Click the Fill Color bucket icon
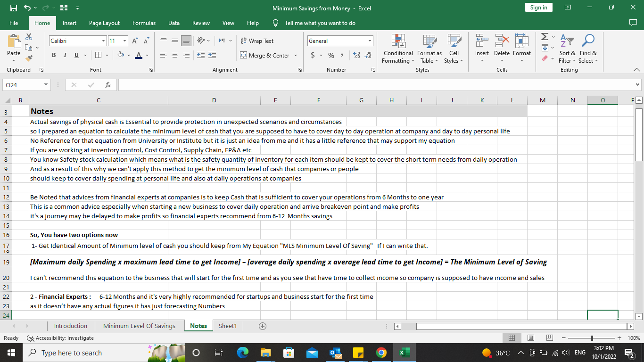The image size is (644, 362). 121,55
